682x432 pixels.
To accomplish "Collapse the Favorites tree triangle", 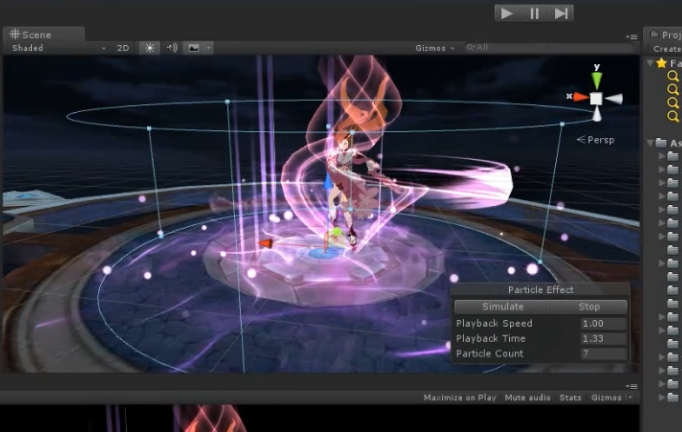I will pos(650,64).
